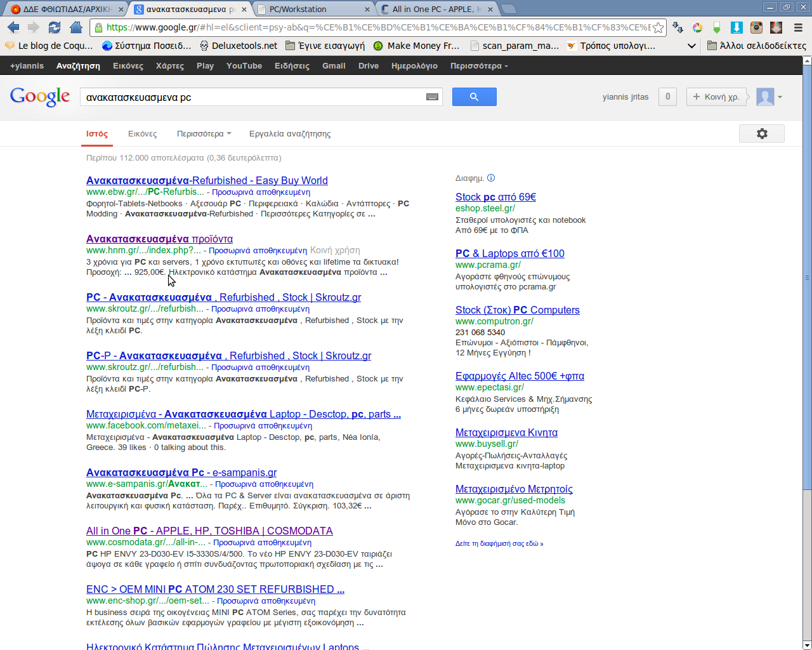Click the scrollbar down arrow
Screen dimensions: 812x650
807,645
